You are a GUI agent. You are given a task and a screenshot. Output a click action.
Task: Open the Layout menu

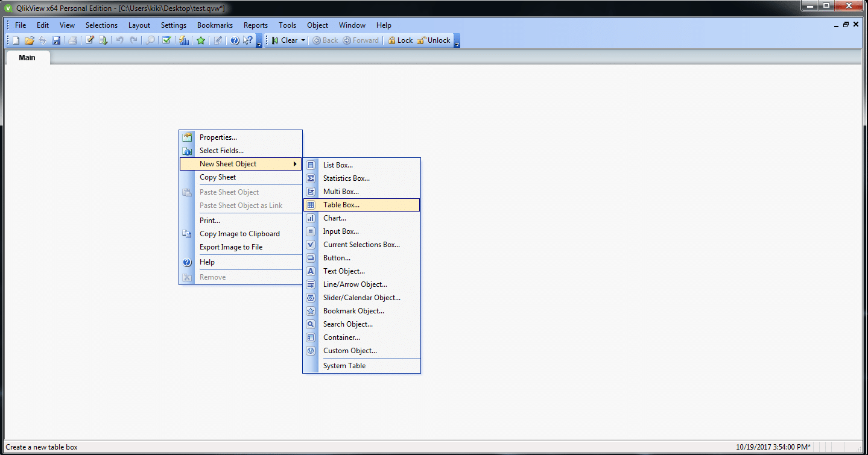click(x=139, y=25)
